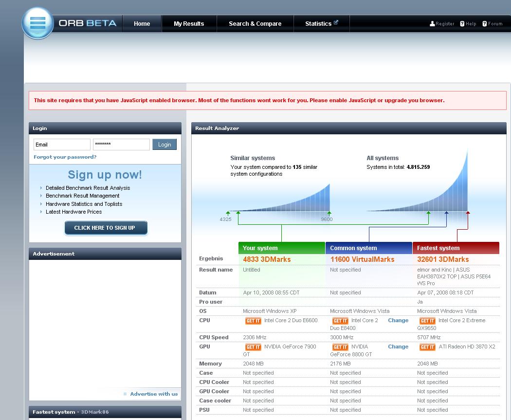Click the 2306 MHz CPU speed value

click(x=255, y=338)
